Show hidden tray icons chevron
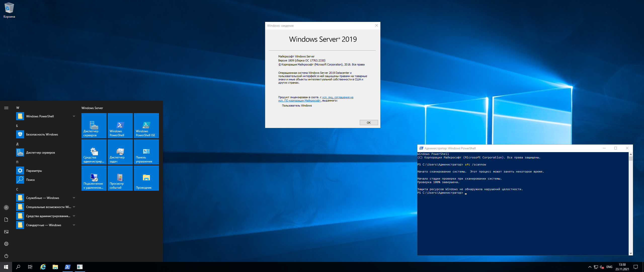This screenshot has height=272, width=644. (x=590, y=267)
